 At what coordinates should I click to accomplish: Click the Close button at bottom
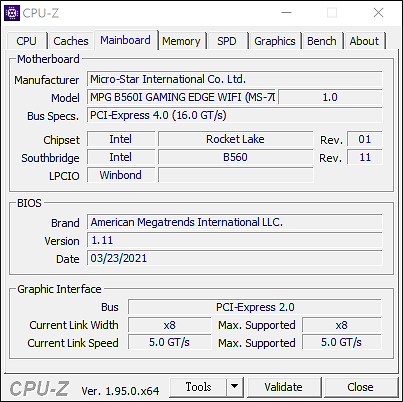[x=360, y=387]
